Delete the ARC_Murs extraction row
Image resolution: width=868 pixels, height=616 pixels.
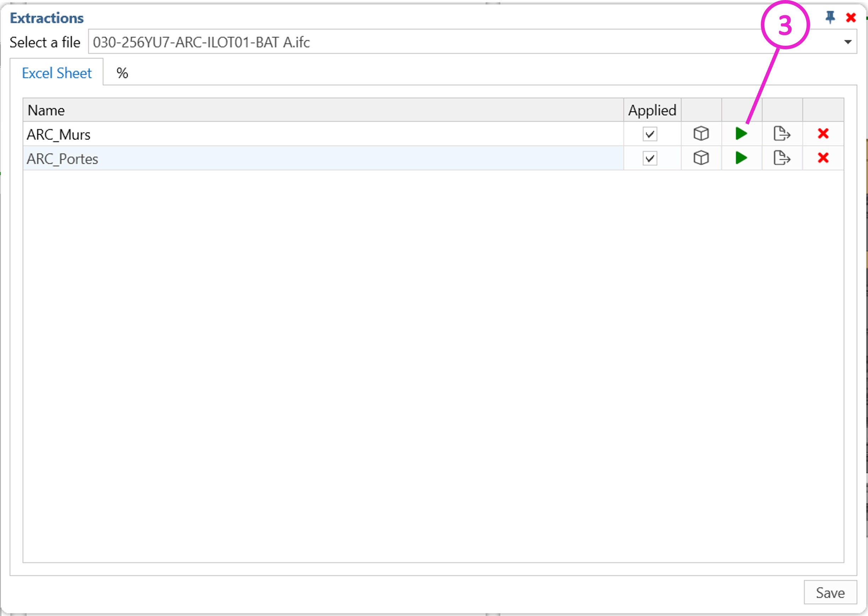(x=823, y=133)
